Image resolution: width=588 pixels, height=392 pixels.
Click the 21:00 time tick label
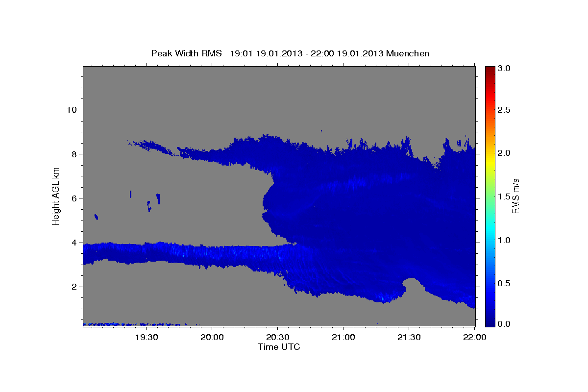pos(343,337)
